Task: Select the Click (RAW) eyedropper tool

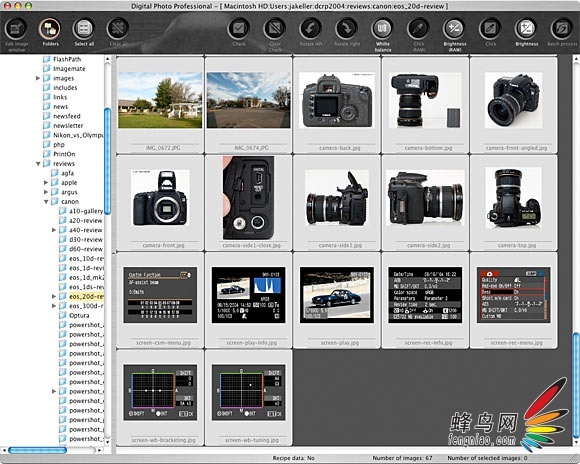Action: tap(418, 28)
